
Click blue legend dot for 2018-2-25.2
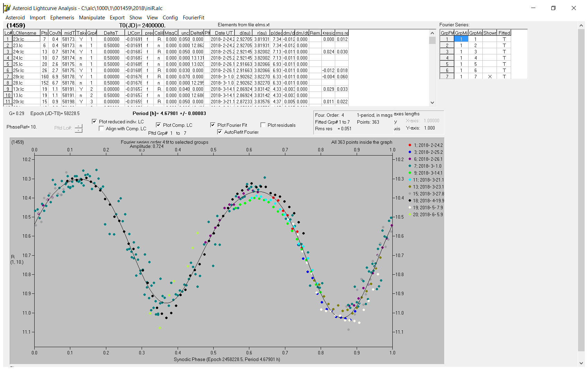coord(410,152)
